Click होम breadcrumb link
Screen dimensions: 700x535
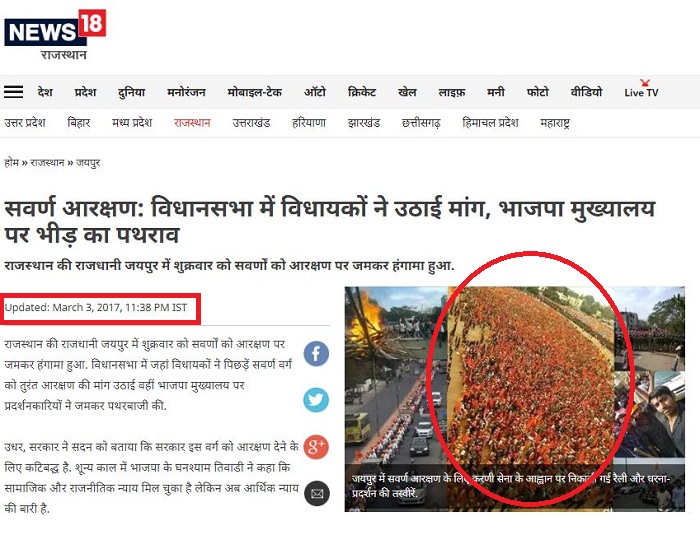[11, 163]
